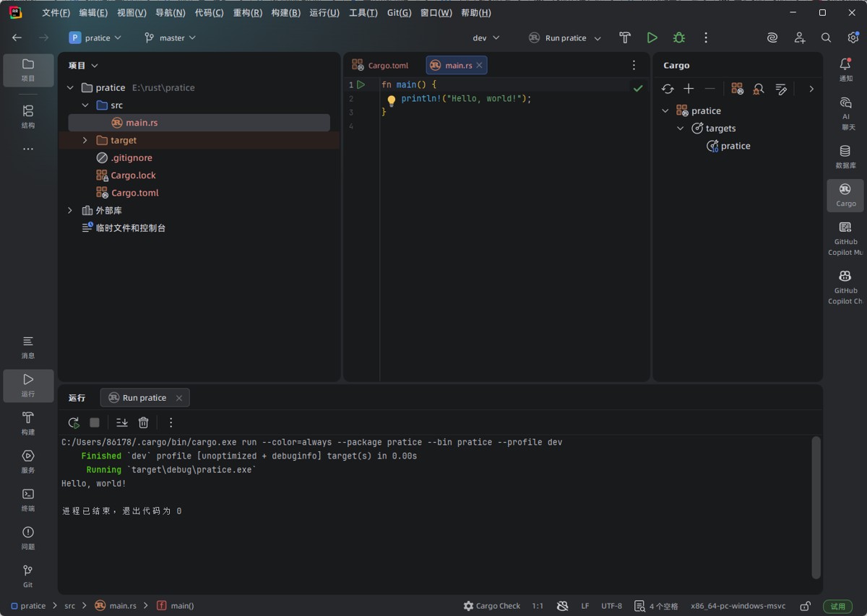Click the green Run button in toolbar
This screenshot has height=616, width=867.
coord(652,38)
